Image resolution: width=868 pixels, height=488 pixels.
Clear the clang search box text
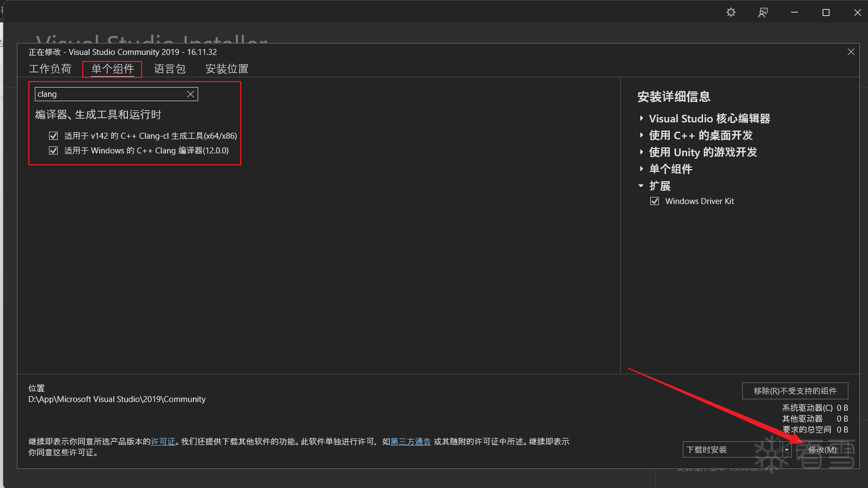coord(191,94)
